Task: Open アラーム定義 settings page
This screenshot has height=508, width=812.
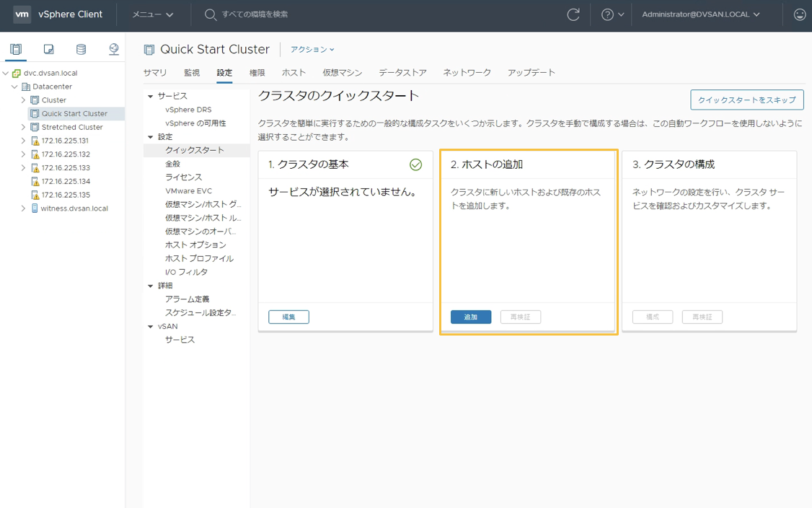Action: point(187,299)
